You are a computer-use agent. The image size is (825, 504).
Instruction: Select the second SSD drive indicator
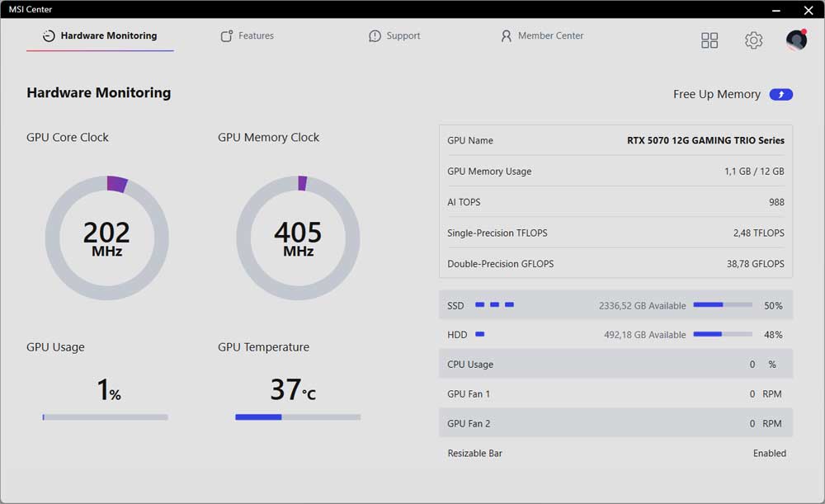[494, 304]
